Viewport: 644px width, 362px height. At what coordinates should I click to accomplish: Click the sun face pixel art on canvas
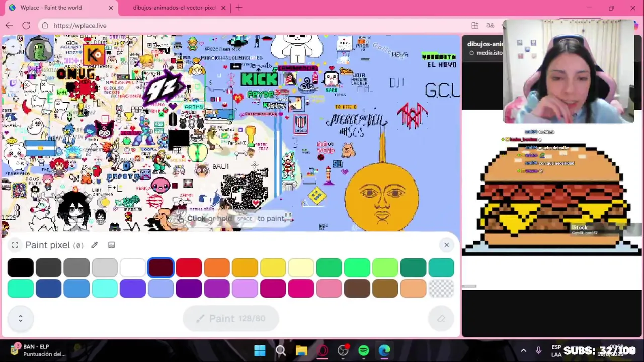click(x=382, y=197)
